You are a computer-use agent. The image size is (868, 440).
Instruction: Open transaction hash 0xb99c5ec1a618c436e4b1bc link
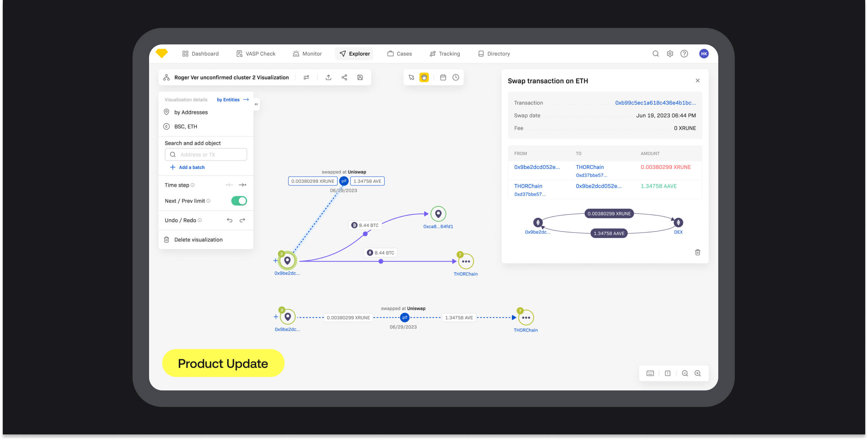(x=656, y=103)
